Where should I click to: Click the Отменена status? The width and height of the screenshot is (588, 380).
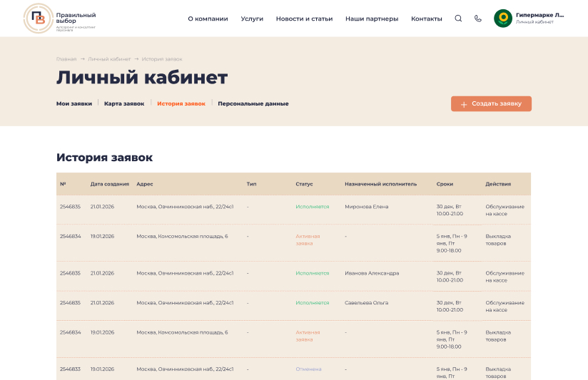click(x=308, y=369)
